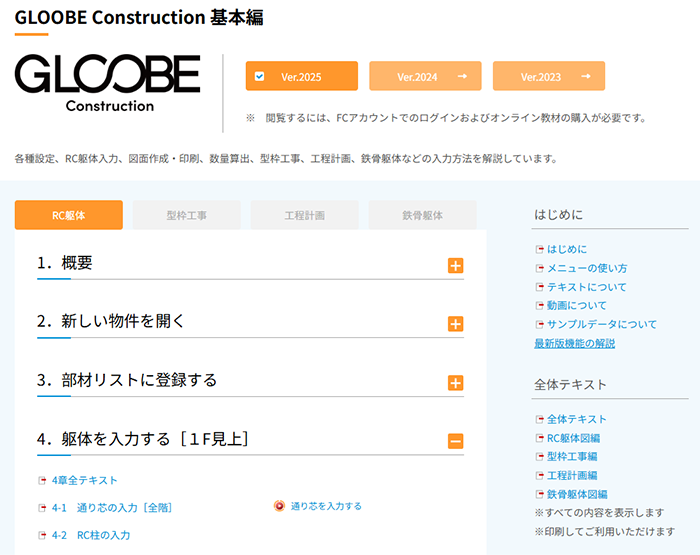Click the note ※すべての内容を表示します

tap(599, 513)
